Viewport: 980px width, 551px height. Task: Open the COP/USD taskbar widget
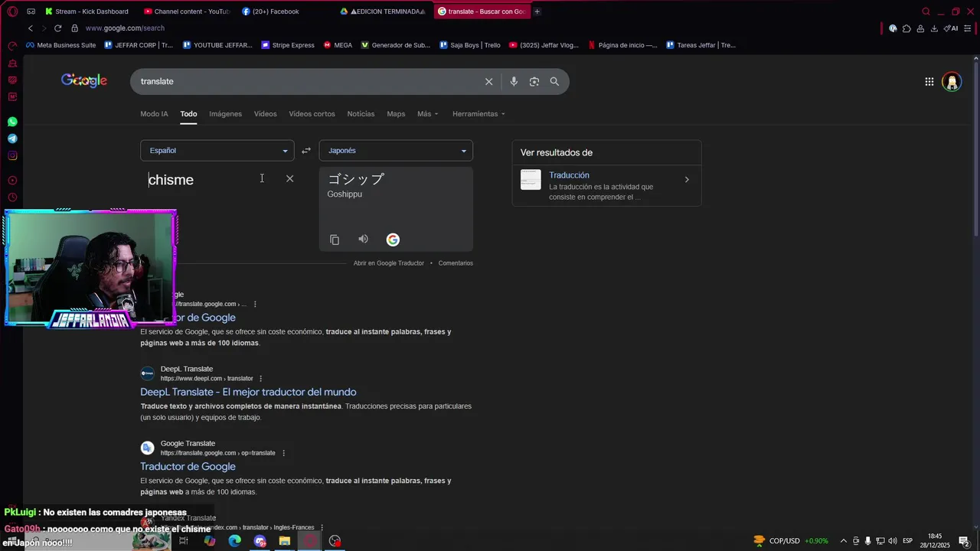click(x=791, y=541)
